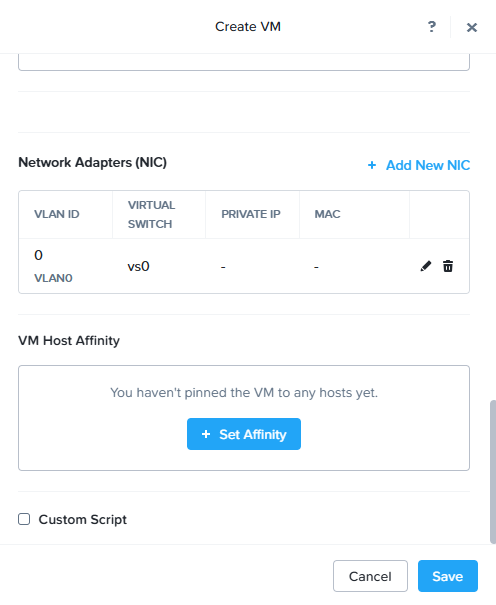Close the Create VM dialog

472,27
